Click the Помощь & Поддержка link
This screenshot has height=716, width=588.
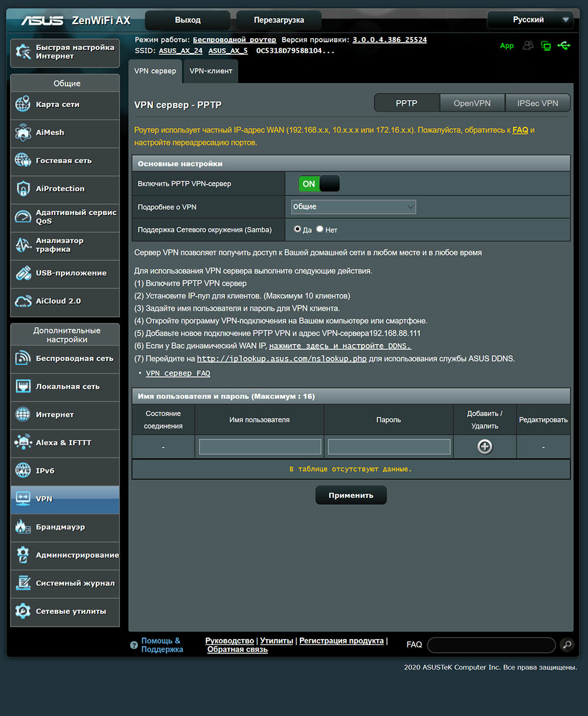pyautogui.click(x=162, y=645)
